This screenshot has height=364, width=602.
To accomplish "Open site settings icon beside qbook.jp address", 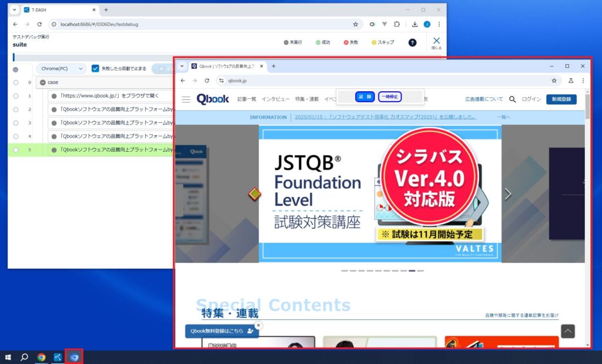I will point(221,81).
